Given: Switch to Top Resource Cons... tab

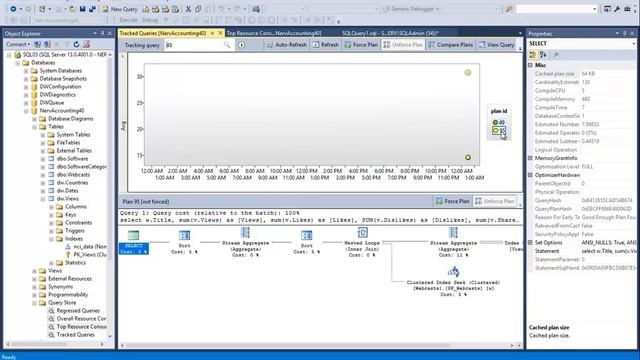Looking at the screenshot, I should 274,33.
